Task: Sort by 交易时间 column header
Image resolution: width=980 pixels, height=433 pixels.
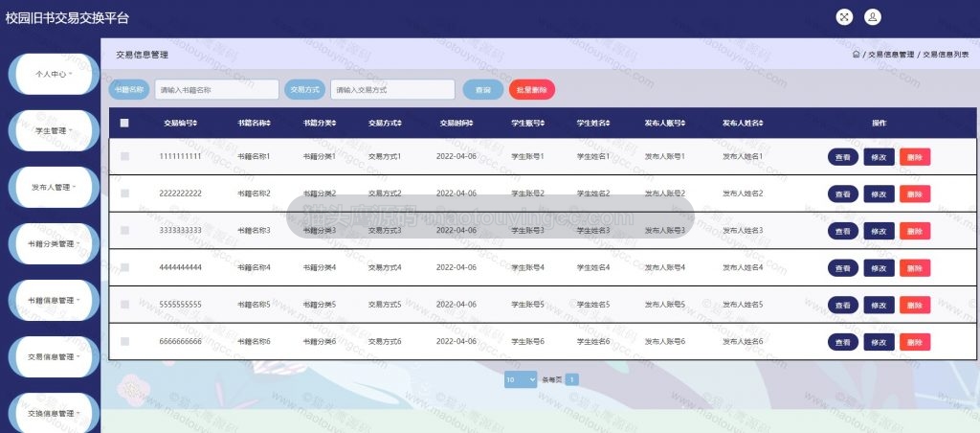Action: point(457,124)
